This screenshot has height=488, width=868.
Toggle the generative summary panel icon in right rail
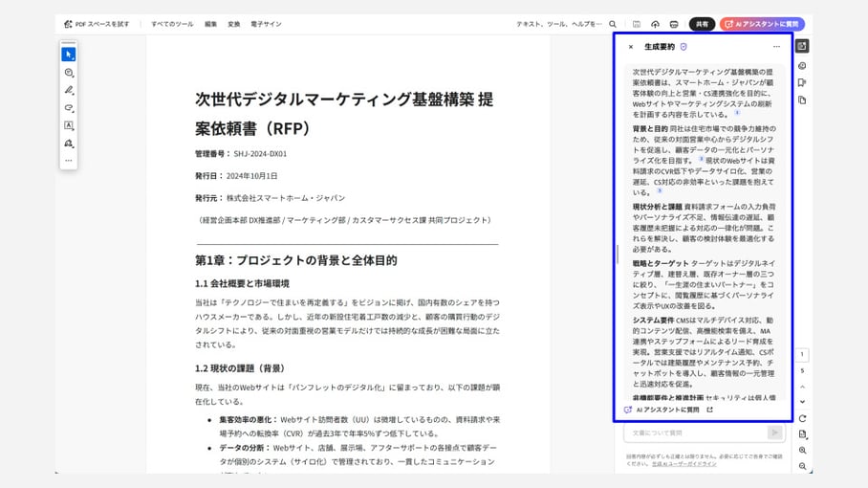coord(802,46)
